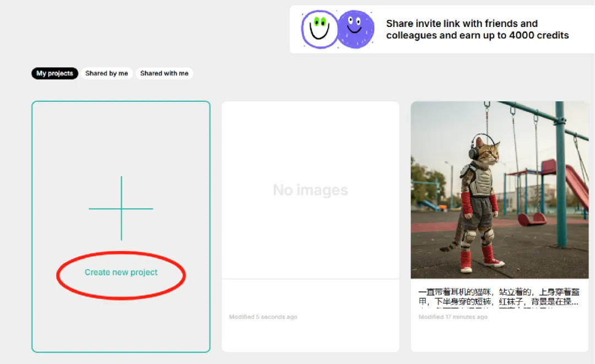Image resolution: width=595 pixels, height=364 pixels.
Task: Click the Chinese project description text
Action: 499,297
